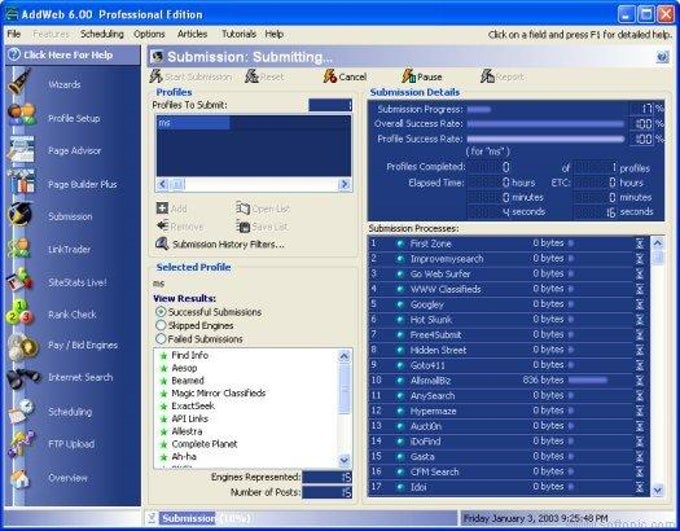Click up arrow of Submission Processes scrollbar

click(657, 243)
